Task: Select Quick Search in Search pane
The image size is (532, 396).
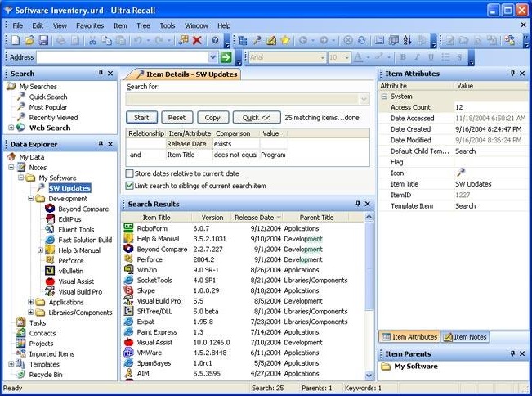Action: click(48, 97)
